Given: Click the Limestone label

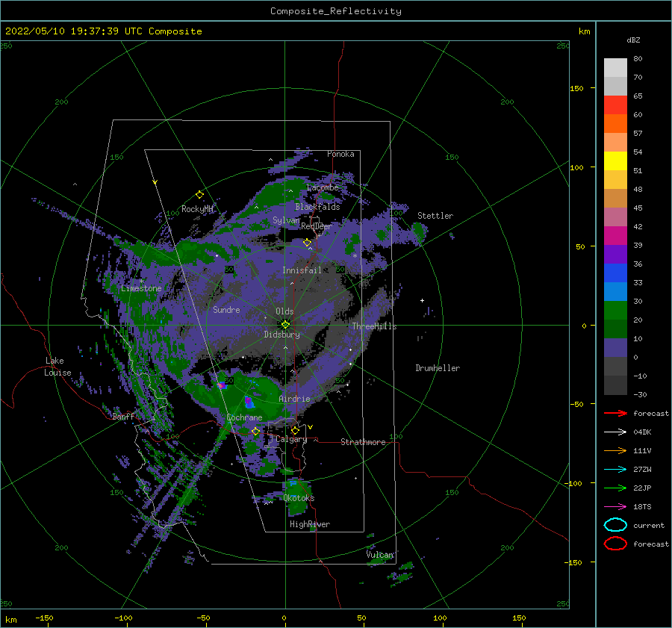Looking at the screenshot, I should 141,288.
